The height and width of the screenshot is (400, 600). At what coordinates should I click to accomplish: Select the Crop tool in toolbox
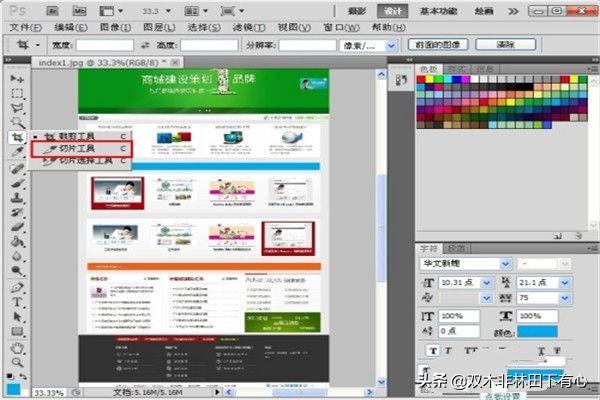[x=17, y=137]
